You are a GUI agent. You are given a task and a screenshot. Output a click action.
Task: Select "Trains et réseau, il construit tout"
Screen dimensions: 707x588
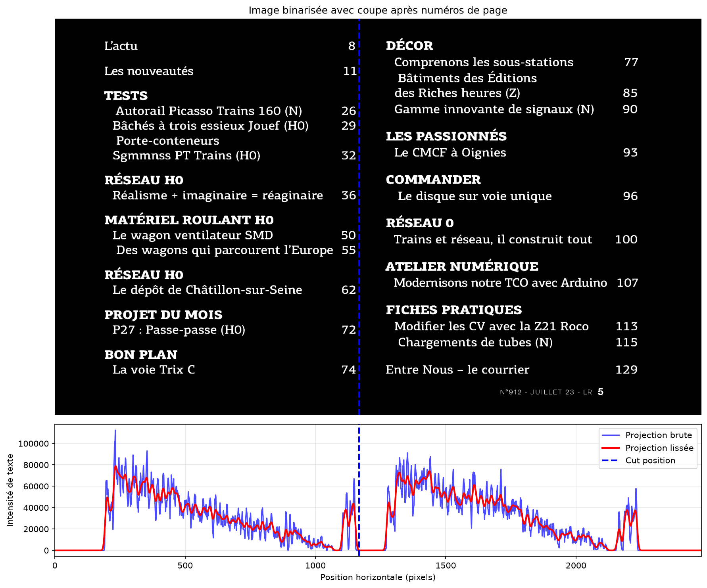tap(493, 239)
